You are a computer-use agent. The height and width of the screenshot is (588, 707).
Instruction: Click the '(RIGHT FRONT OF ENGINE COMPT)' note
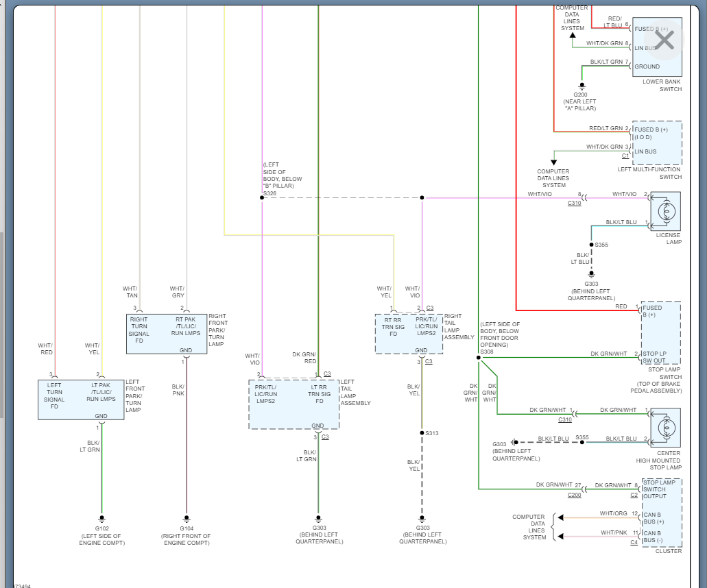(187, 539)
